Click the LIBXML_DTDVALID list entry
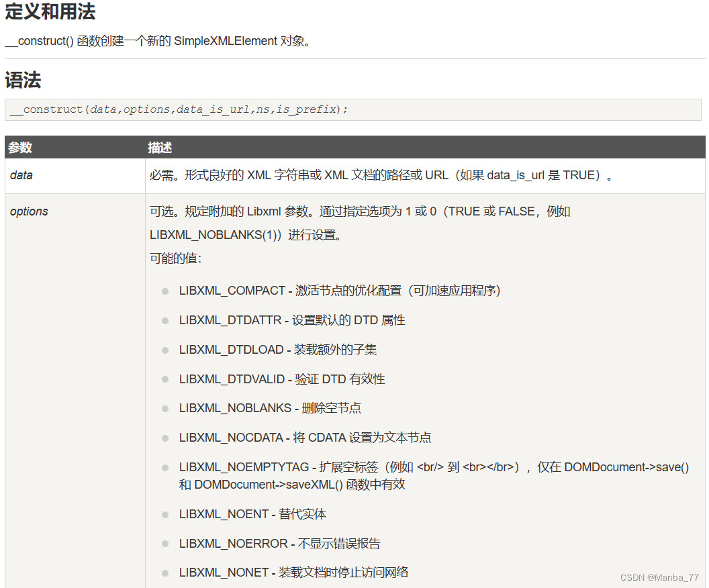 tap(282, 379)
